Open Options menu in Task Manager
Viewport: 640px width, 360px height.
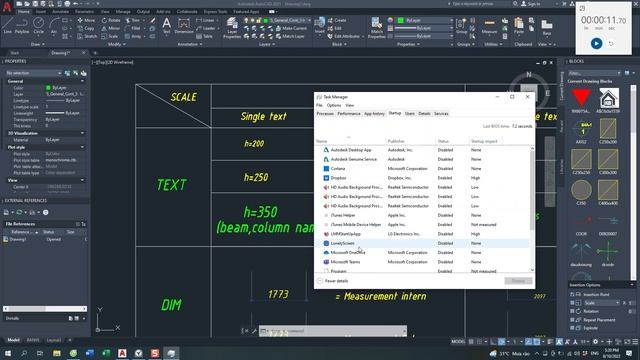point(333,105)
